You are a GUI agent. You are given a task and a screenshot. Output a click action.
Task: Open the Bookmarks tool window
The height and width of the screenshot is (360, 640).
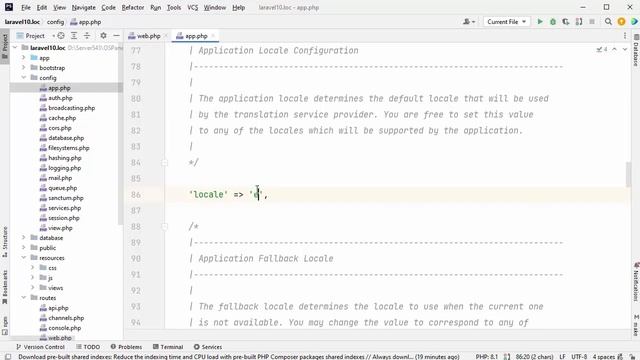(4, 287)
